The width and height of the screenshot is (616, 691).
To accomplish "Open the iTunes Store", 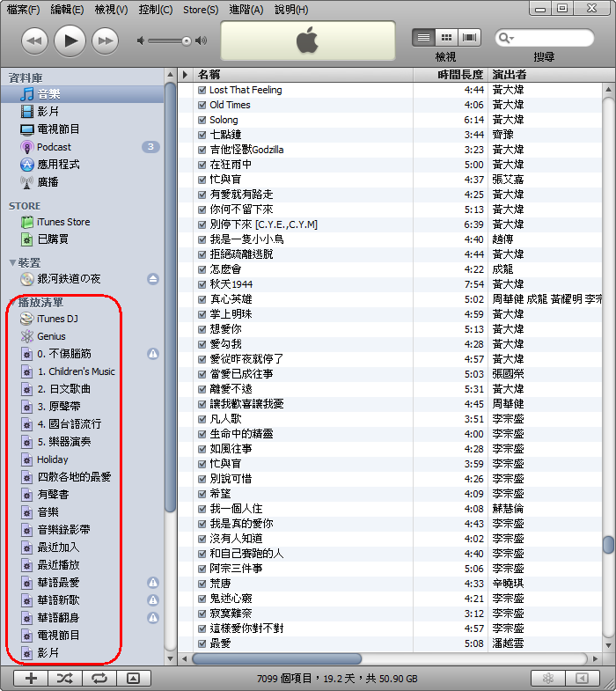I will [x=82, y=222].
